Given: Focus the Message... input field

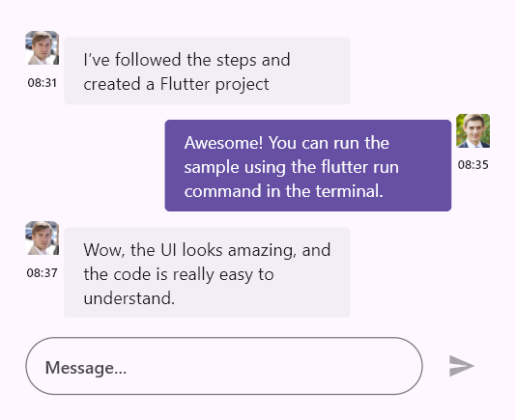Looking at the screenshot, I should pyautogui.click(x=224, y=366).
